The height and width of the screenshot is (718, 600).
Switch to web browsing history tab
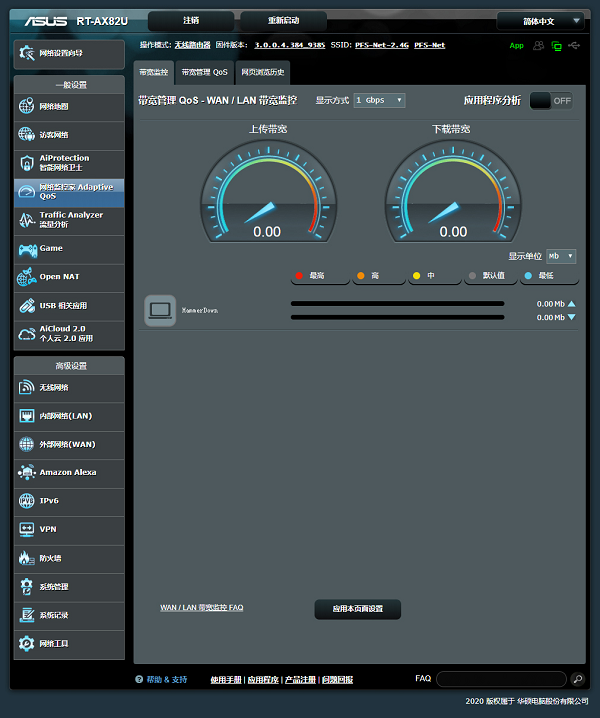coord(262,72)
